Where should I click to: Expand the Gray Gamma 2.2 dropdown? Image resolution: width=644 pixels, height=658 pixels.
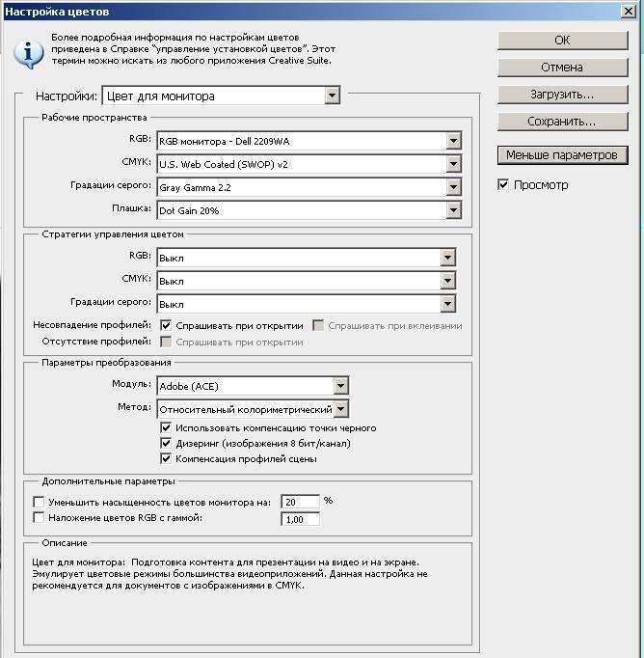click(453, 187)
